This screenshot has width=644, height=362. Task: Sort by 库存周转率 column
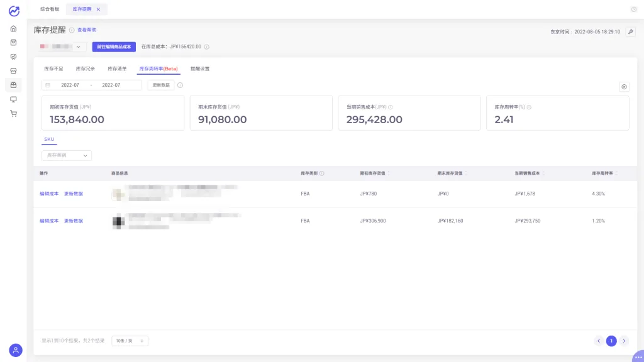click(616, 173)
